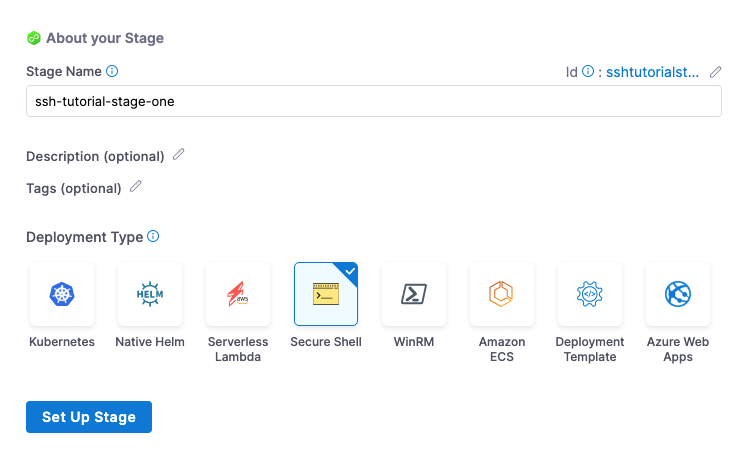Screen dimensions: 750x459
Task: Click the pencil icon beside Description
Action: [179, 155]
